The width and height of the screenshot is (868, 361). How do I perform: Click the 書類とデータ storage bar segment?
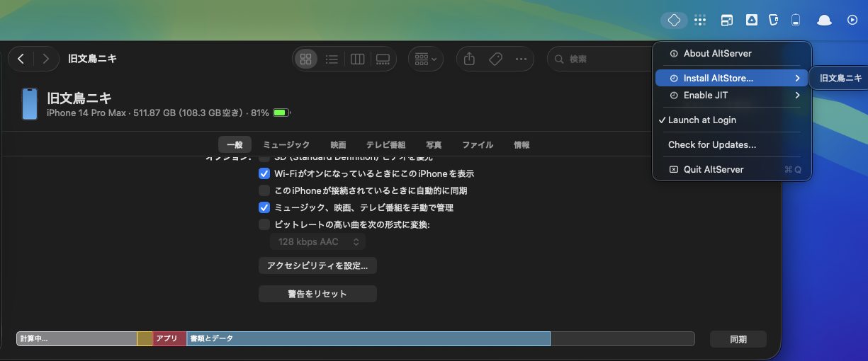pyautogui.click(x=368, y=339)
